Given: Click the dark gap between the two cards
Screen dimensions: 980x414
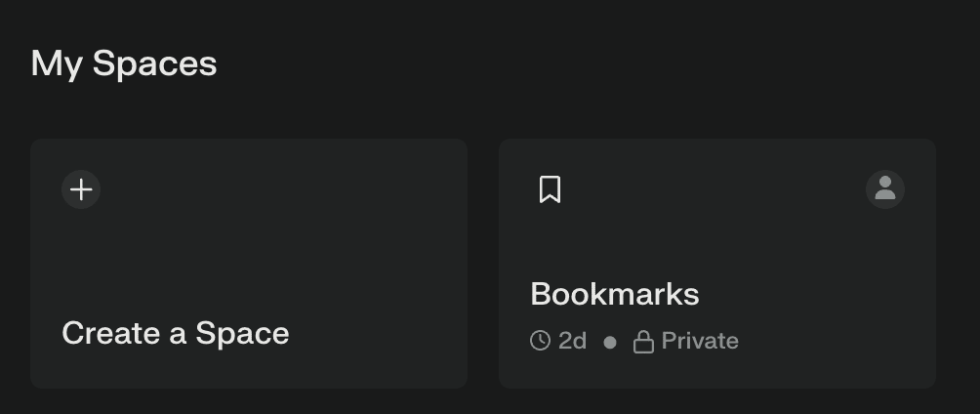Looking at the screenshot, I should point(483,264).
